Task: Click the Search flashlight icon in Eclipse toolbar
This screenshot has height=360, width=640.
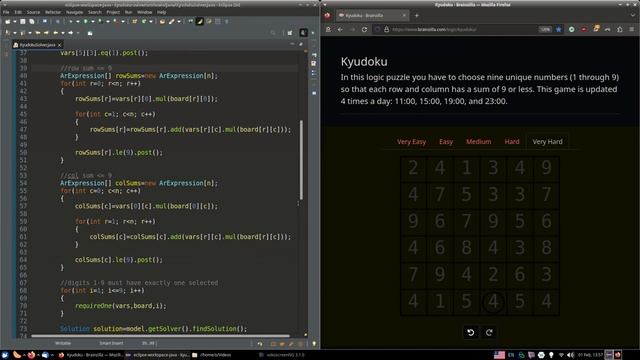Action: click(x=172, y=21)
